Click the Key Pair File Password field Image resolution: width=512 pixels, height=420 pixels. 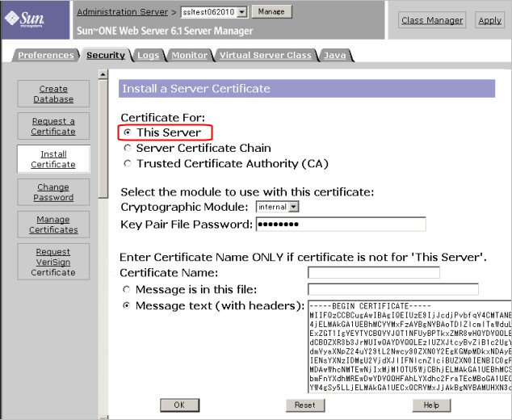[341, 224]
